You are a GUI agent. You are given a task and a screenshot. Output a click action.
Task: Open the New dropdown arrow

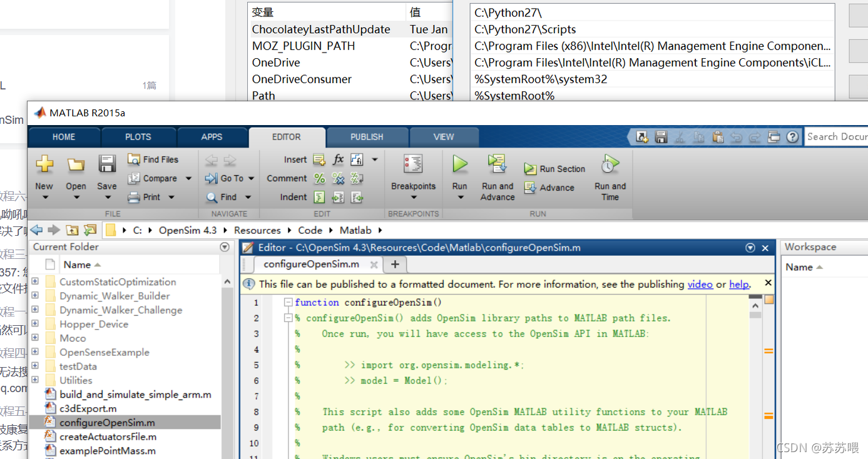(x=44, y=198)
